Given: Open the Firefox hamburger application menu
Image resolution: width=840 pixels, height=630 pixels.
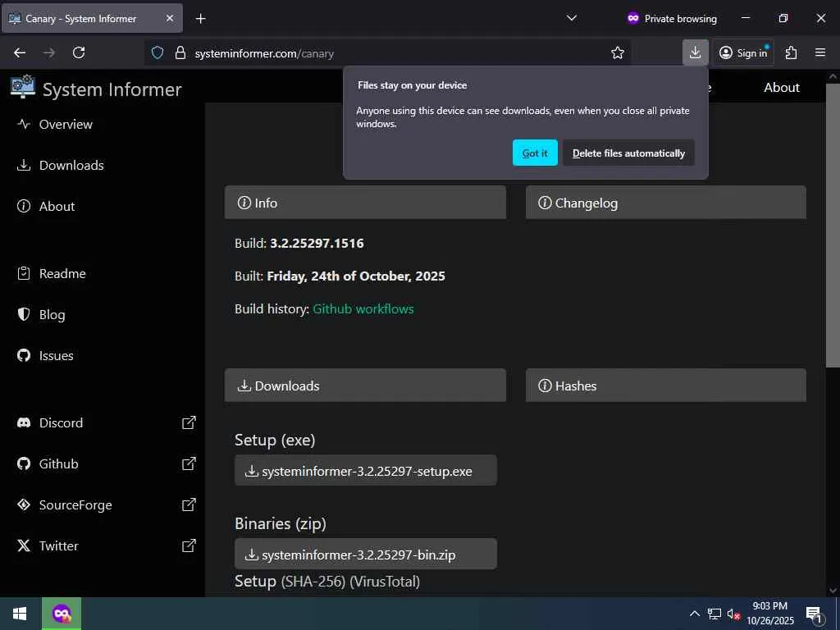Looking at the screenshot, I should (x=820, y=52).
